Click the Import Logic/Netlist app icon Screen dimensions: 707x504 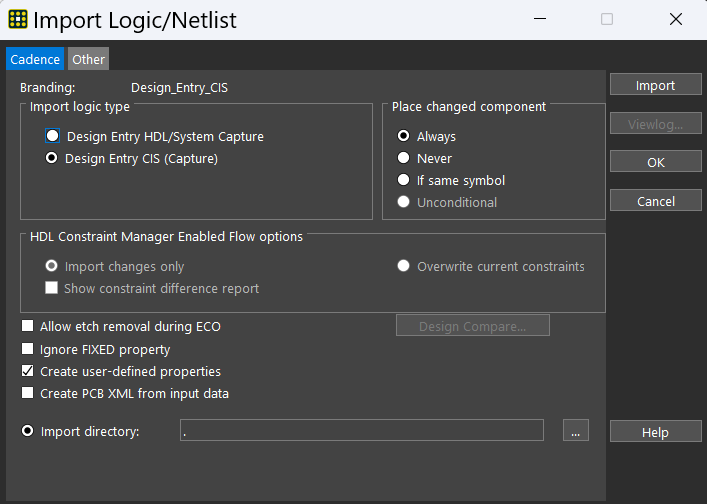pos(18,19)
